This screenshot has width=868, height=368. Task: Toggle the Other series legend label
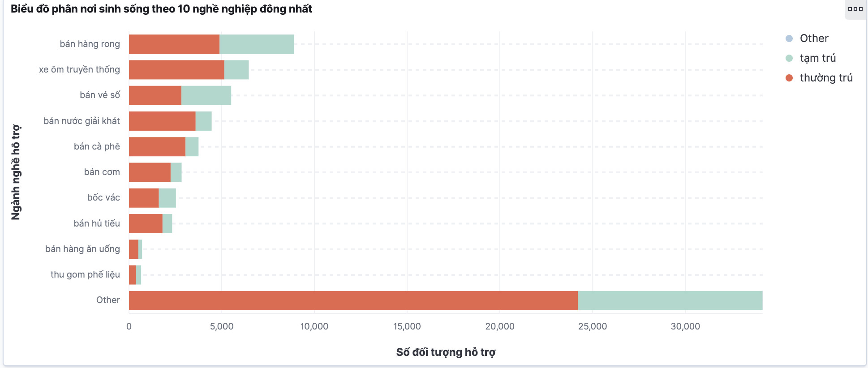pos(814,39)
